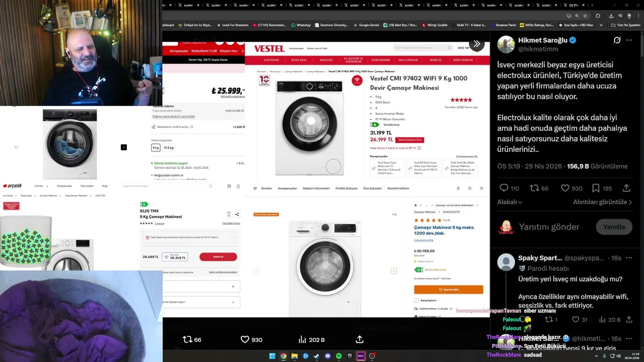Open view count 202 B under the photo
644x362 pixels.
(x=311, y=339)
